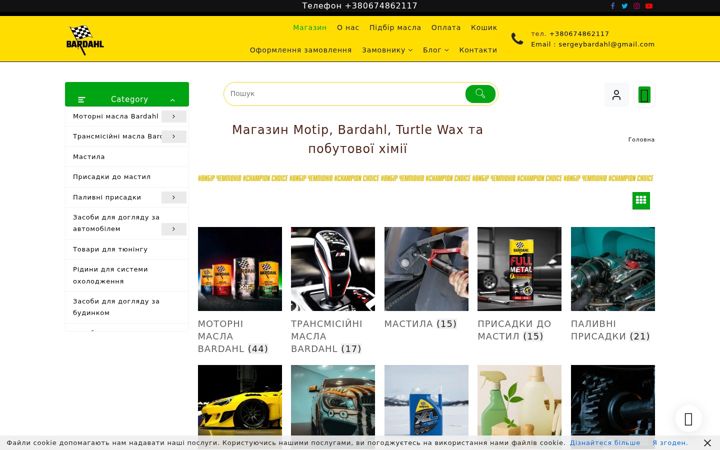Open Мастила grease gun thumbnail
The width and height of the screenshot is (720, 450).
click(426, 269)
